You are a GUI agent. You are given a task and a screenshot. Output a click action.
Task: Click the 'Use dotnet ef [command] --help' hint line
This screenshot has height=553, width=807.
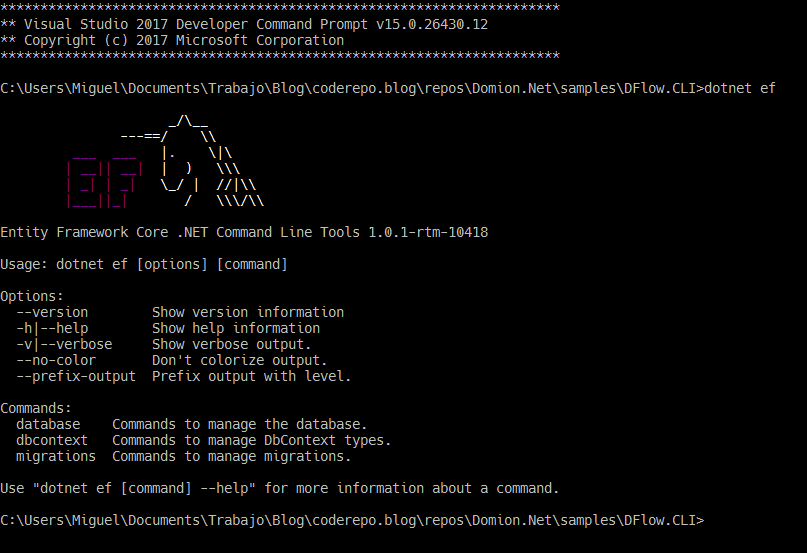[279, 488]
